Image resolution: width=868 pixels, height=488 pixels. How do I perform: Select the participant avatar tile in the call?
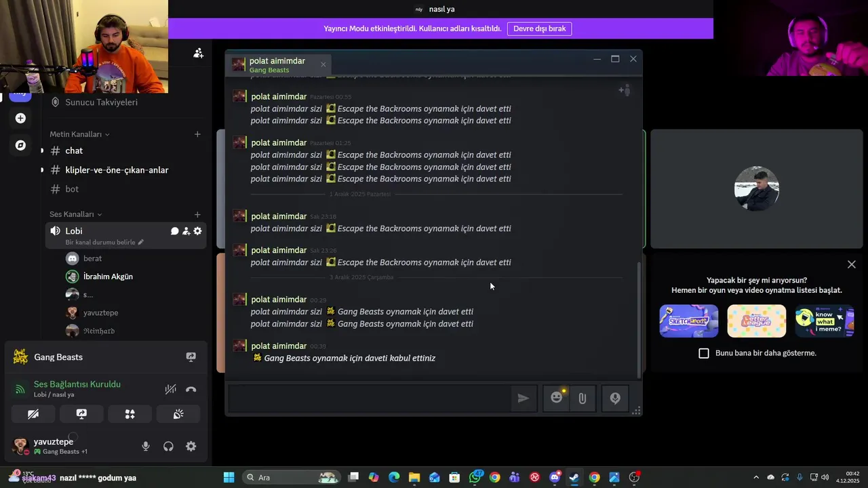[x=757, y=189]
